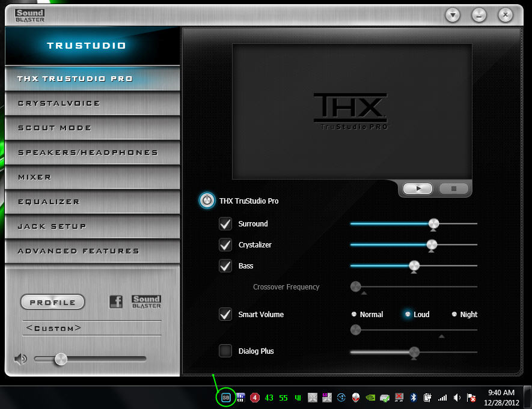Screen dimensions: 532x409
Task: Switch to Scout Mode
Action: coord(93,128)
